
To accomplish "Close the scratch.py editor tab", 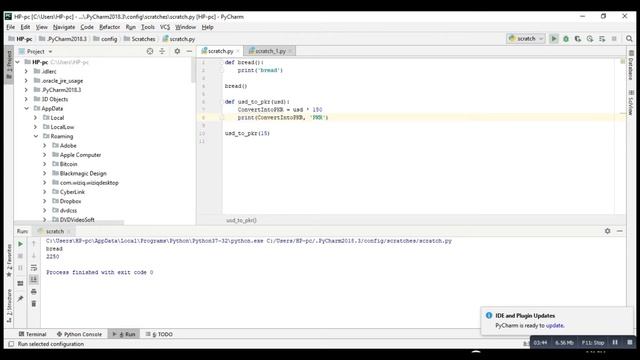I will pos(238,51).
